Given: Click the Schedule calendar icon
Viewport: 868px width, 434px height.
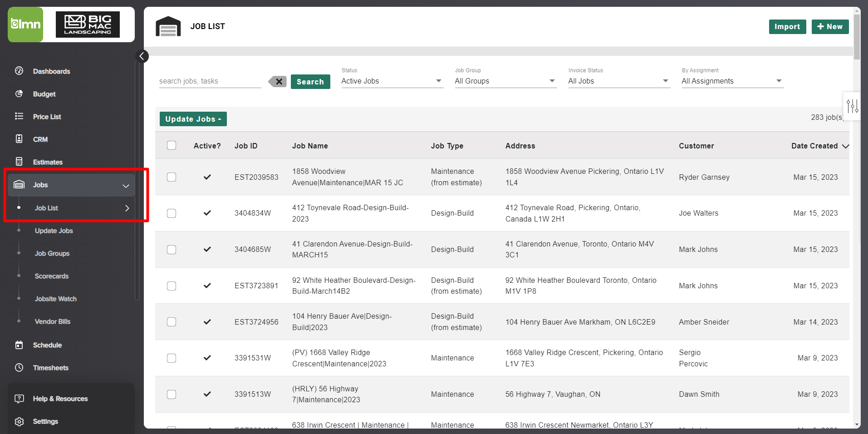Looking at the screenshot, I should coord(19,345).
